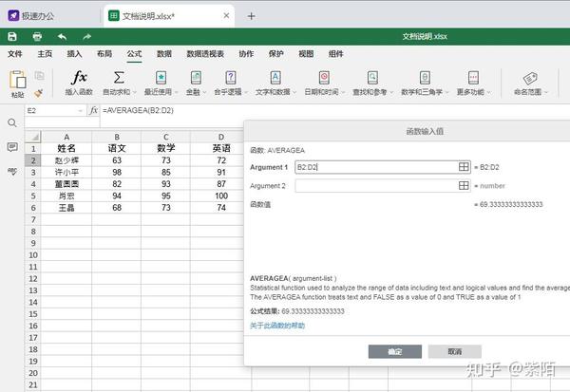
Task: Open the 文件 menu
Action: coord(15,54)
